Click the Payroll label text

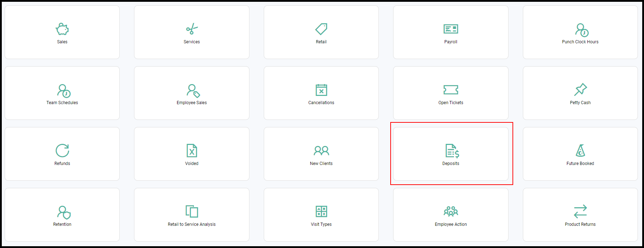451,42
